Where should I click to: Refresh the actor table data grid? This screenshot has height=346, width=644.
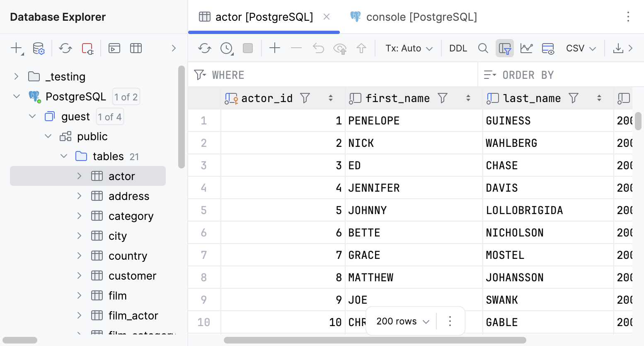coord(204,48)
